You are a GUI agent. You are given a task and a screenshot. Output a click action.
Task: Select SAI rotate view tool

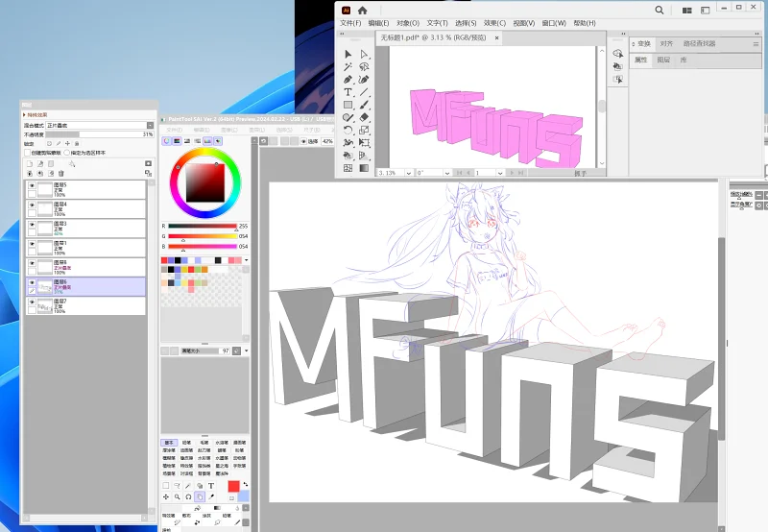click(188, 496)
